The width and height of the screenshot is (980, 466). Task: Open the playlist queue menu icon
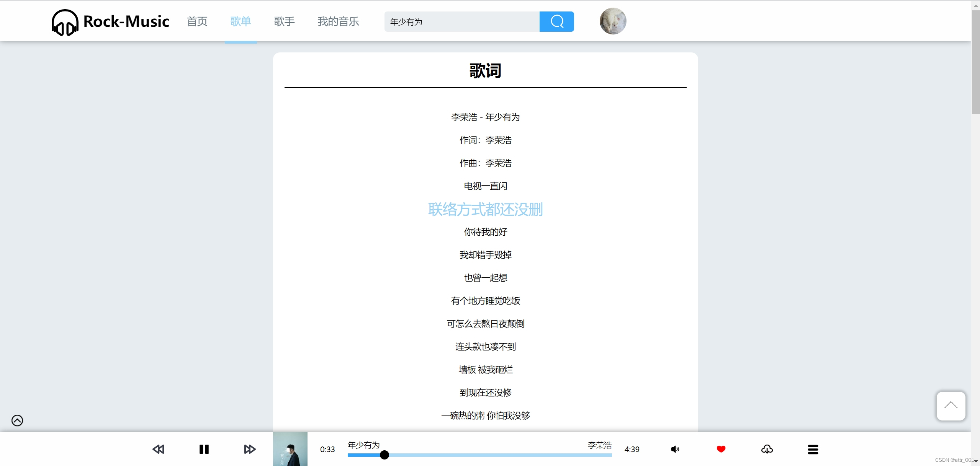813,449
